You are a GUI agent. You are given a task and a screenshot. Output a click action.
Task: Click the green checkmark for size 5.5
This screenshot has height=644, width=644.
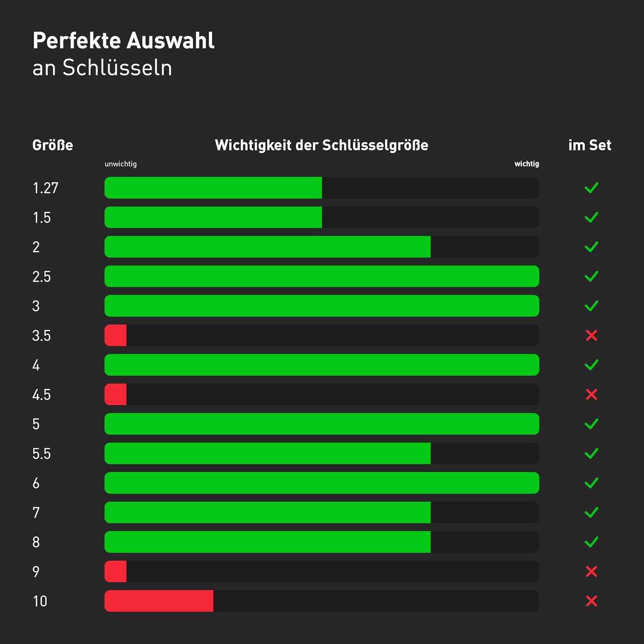(x=591, y=453)
